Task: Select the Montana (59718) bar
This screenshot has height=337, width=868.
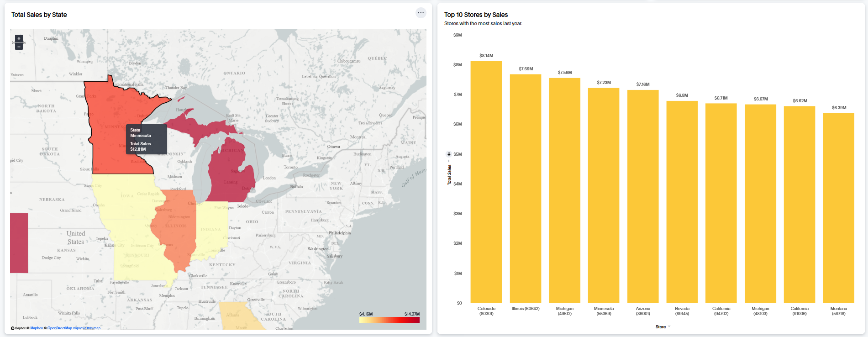Action: [838, 208]
